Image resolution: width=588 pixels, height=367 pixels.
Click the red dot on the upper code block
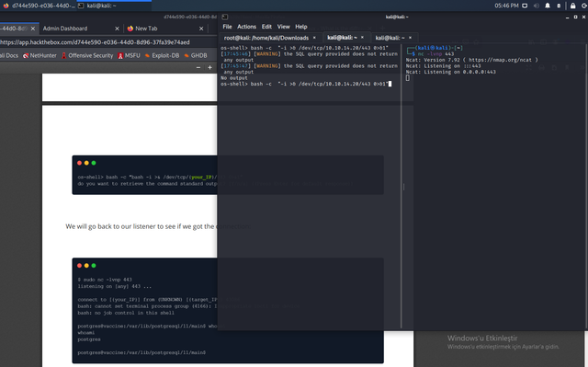(x=80, y=163)
